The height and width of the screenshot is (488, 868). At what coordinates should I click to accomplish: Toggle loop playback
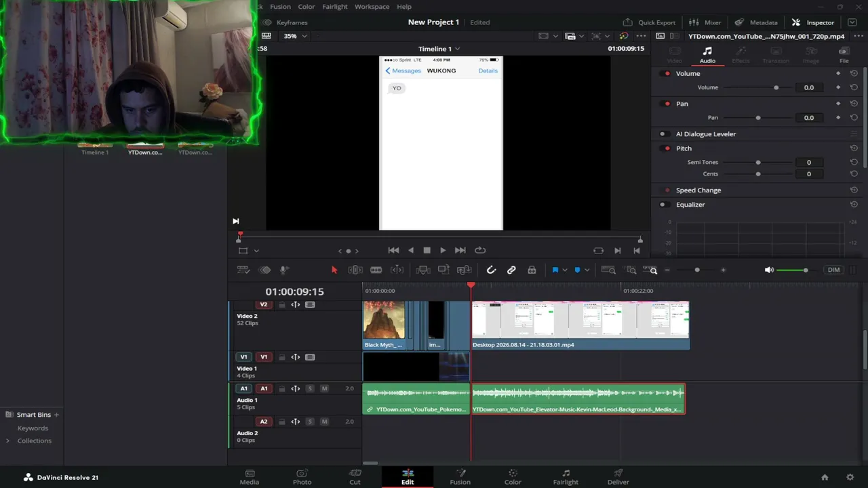(480, 250)
